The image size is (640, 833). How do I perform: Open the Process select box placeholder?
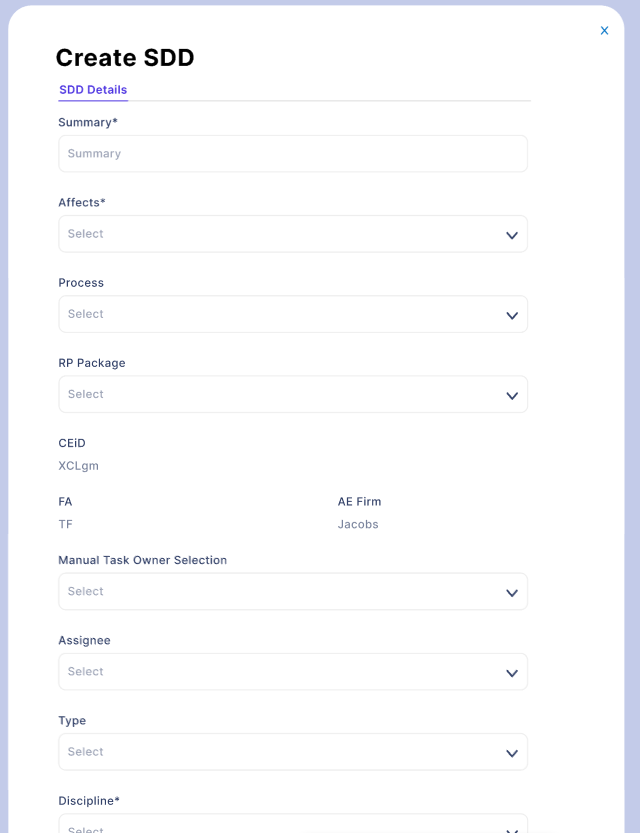[86, 314]
